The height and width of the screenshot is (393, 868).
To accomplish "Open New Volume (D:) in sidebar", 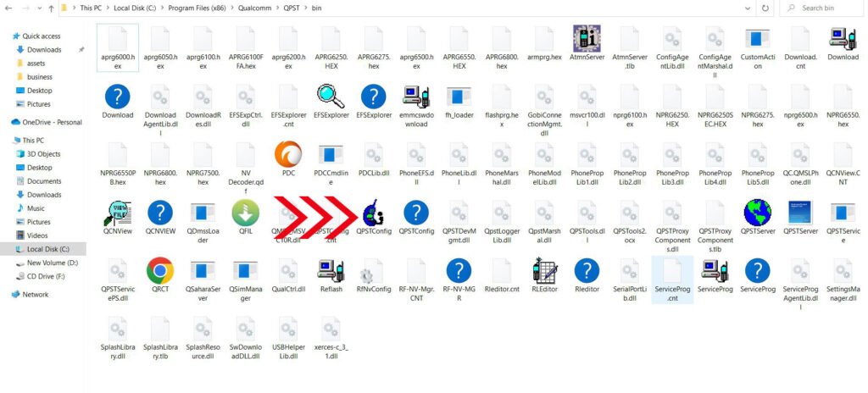I will [53, 263].
